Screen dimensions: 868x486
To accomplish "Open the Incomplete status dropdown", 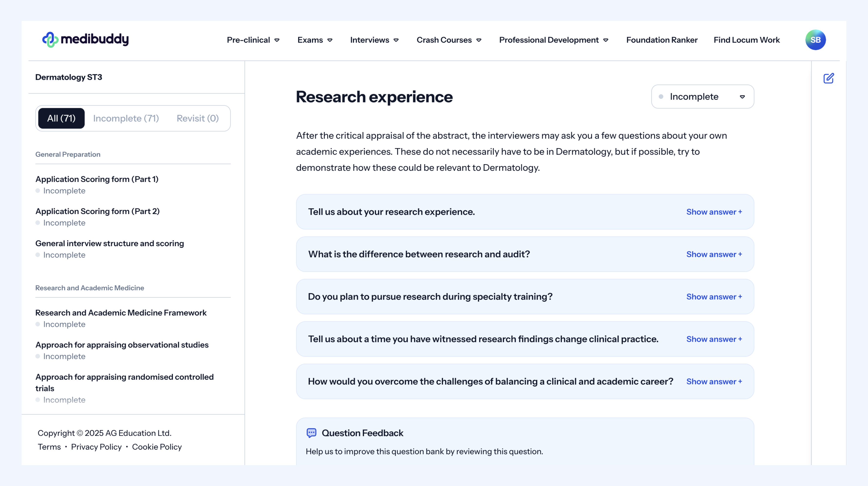I will click(702, 97).
